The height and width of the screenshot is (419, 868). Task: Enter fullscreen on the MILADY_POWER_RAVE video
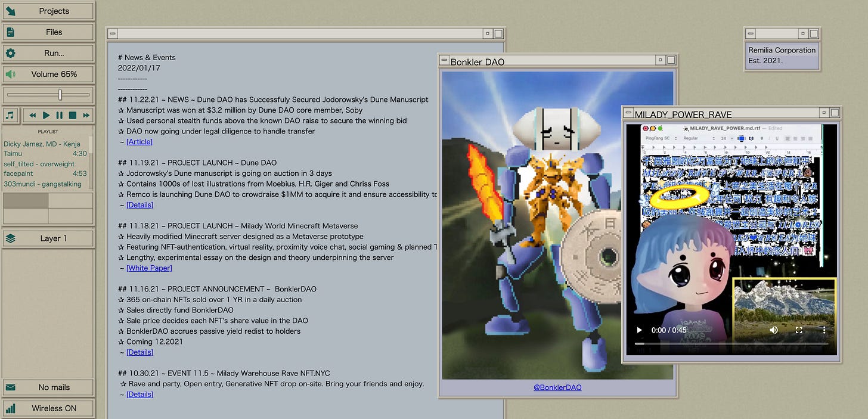(x=799, y=330)
